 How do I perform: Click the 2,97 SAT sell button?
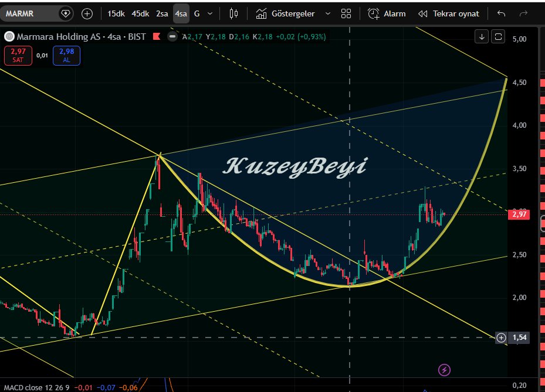[x=18, y=56]
